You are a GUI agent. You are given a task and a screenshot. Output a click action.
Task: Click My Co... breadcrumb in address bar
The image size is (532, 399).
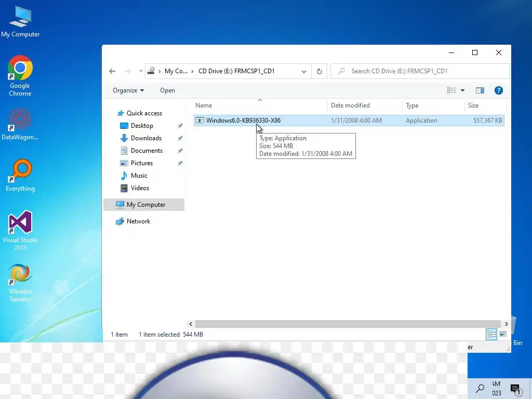pos(176,71)
